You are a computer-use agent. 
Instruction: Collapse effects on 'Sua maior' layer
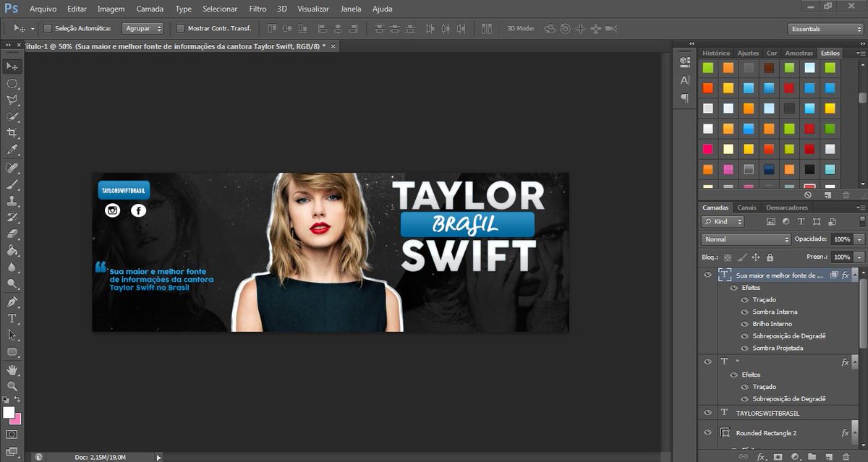pos(855,275)
